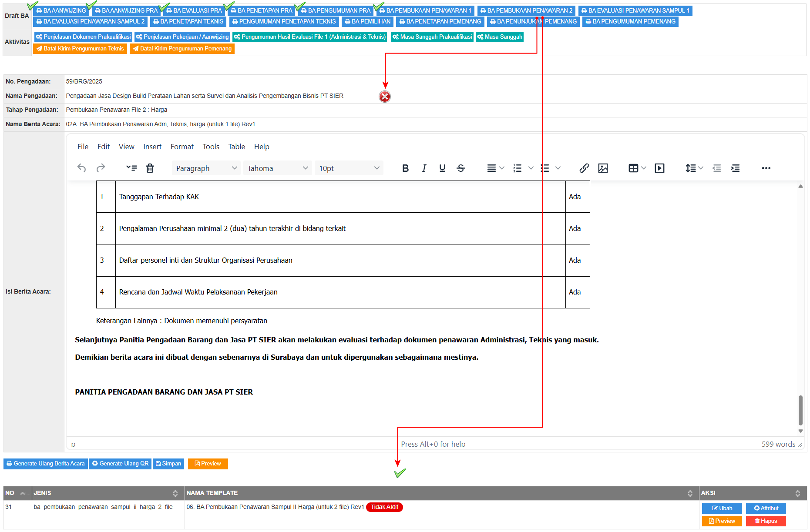Click the insert link icon

point(584,168)
